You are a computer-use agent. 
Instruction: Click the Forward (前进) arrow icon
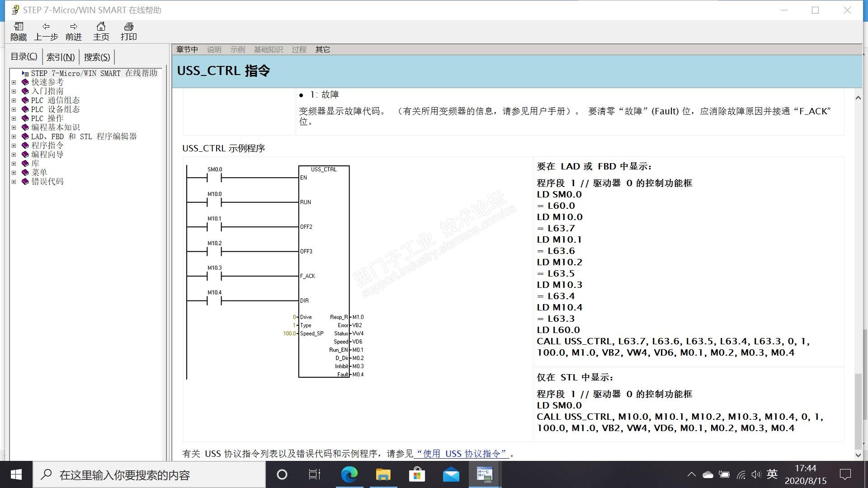pyautogui.click(x=74, y=27)
